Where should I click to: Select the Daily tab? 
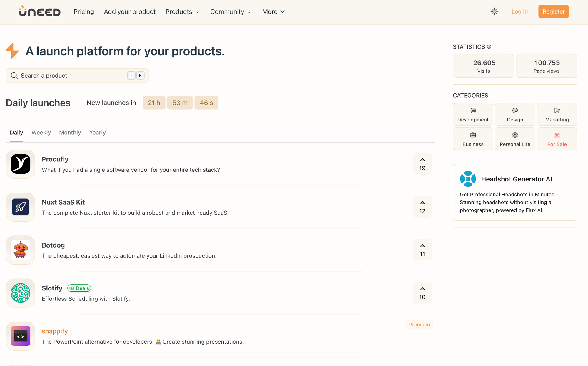pos(16,133)
